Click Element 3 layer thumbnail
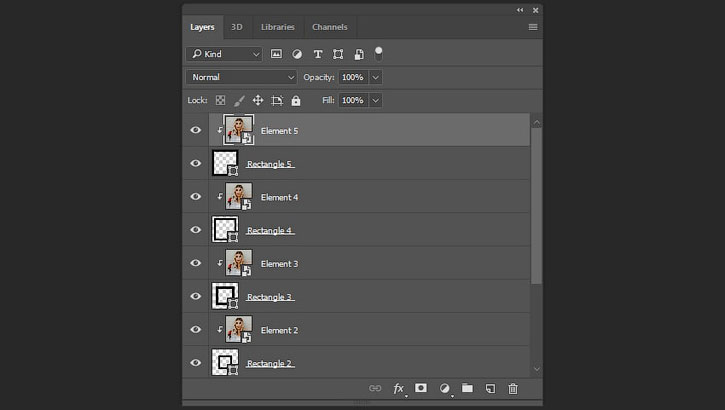Image resolution: width=725 pixels, height=410 pixels. pos(239,263)
